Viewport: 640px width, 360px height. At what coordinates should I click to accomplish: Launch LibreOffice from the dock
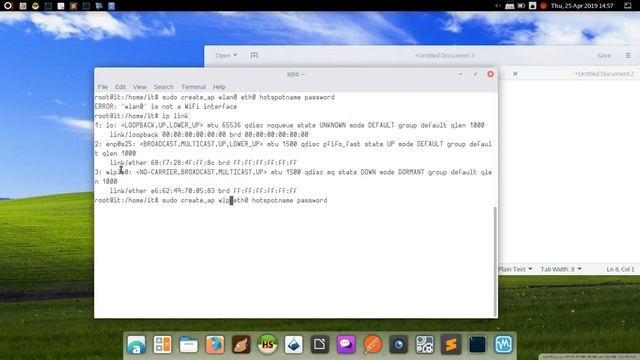click(320, 344)
